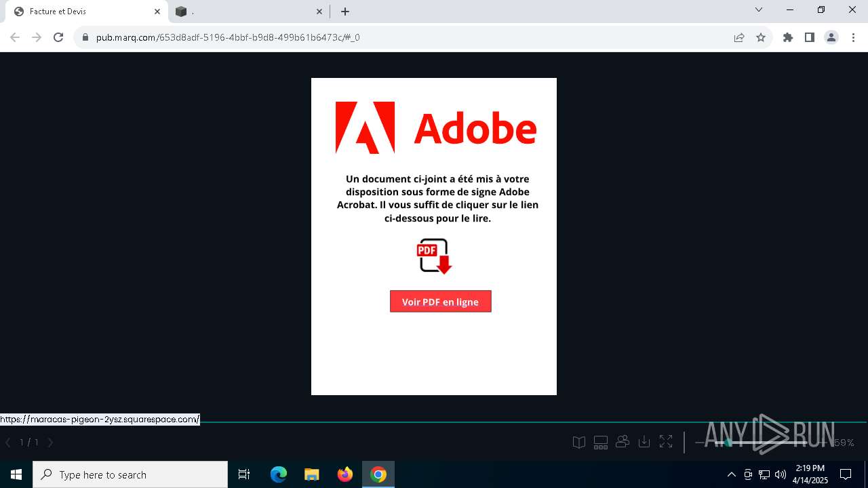
Task: Expand the tab search chevron
Action: [x=759, y=10]
